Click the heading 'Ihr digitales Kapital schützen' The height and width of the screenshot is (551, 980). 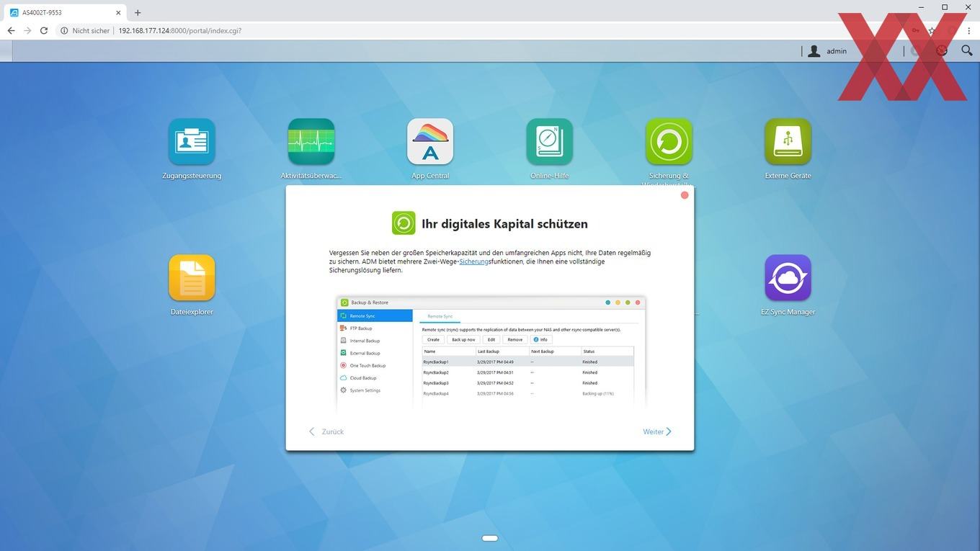(x=504, y=223)
